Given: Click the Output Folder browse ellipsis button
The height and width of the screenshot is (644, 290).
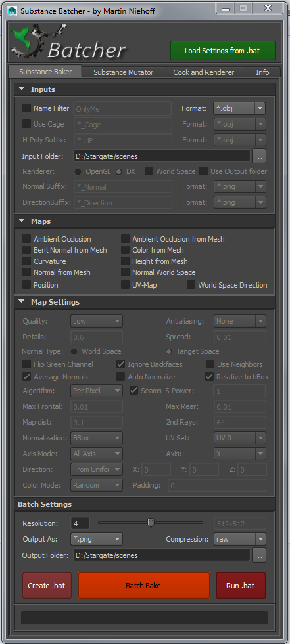Looking at the screenshot, I should [259, 555].
